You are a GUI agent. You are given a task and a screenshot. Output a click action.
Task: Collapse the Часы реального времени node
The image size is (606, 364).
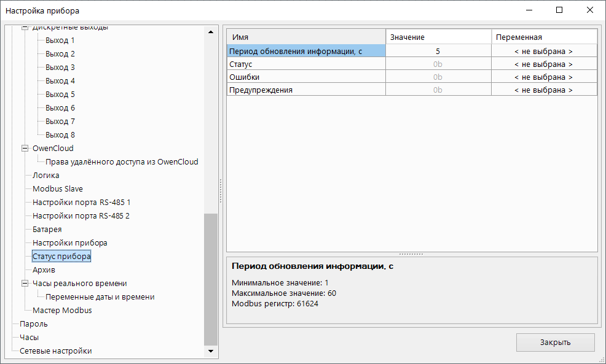[x=25, y=284]
